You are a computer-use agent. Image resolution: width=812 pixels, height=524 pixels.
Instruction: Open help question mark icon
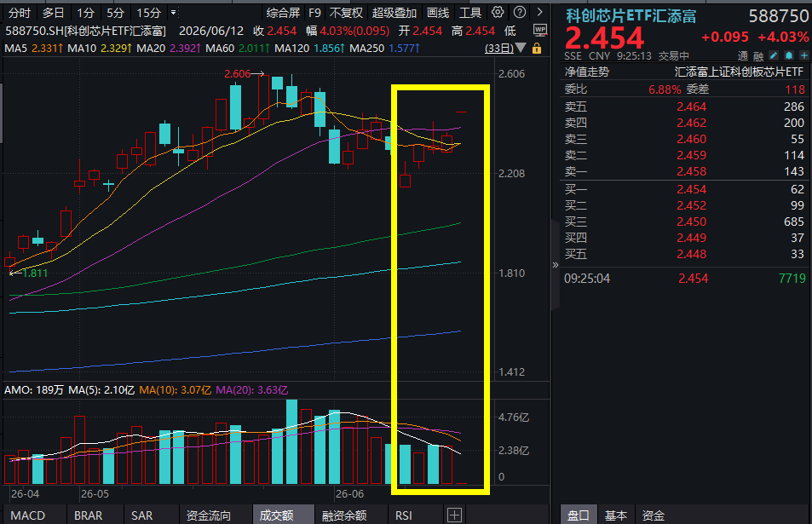[x=520, y=13]
